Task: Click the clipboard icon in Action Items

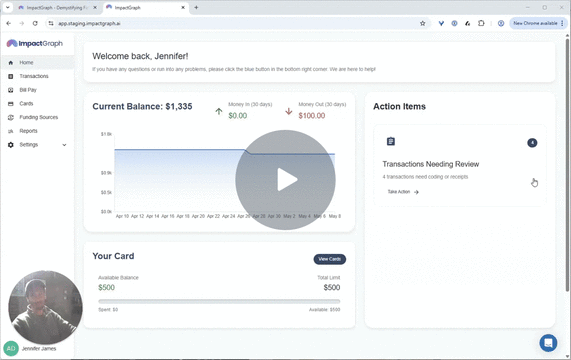Action: [x=391, y=141]
